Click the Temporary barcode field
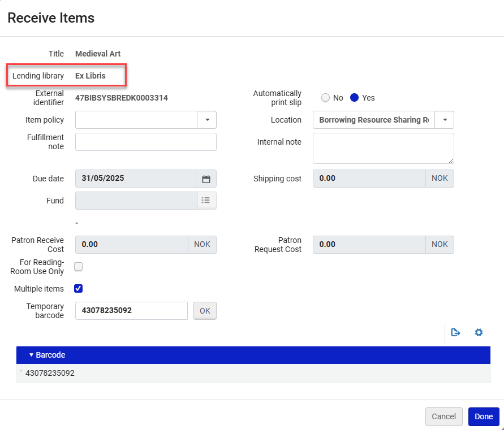504x430 pixels. click(x=131, y=311)
